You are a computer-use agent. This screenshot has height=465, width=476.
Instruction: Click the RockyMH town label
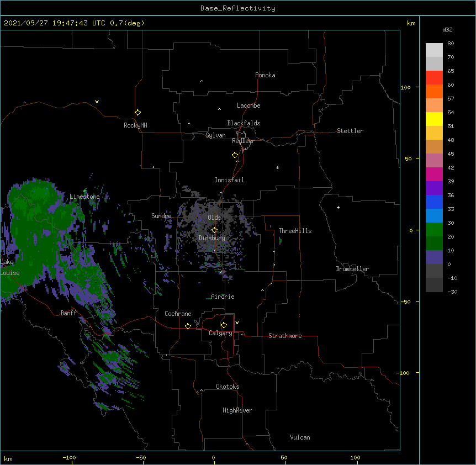click(135, 125)
